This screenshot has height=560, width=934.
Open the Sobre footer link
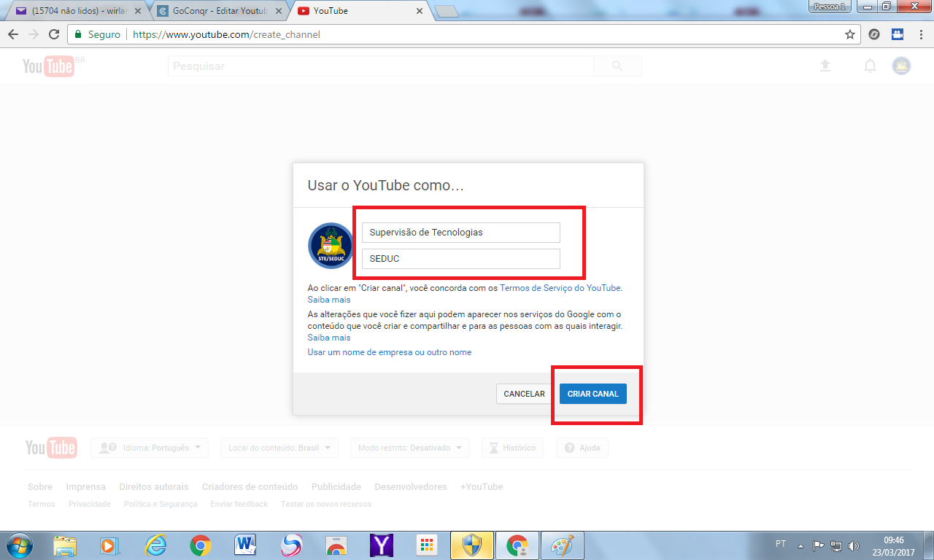tap(40, 487)
